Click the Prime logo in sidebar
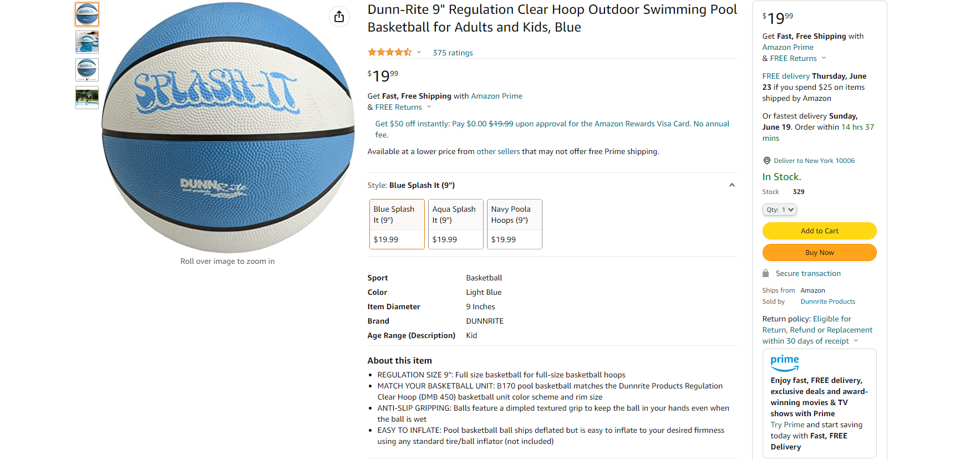This screenshot has height=460, width=980. 785,363
